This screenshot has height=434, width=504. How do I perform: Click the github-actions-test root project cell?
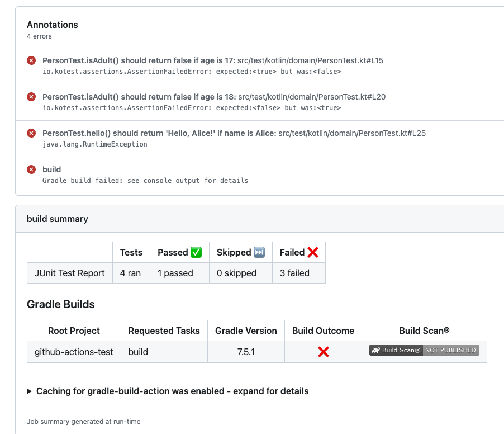click(x=74, y=352)
